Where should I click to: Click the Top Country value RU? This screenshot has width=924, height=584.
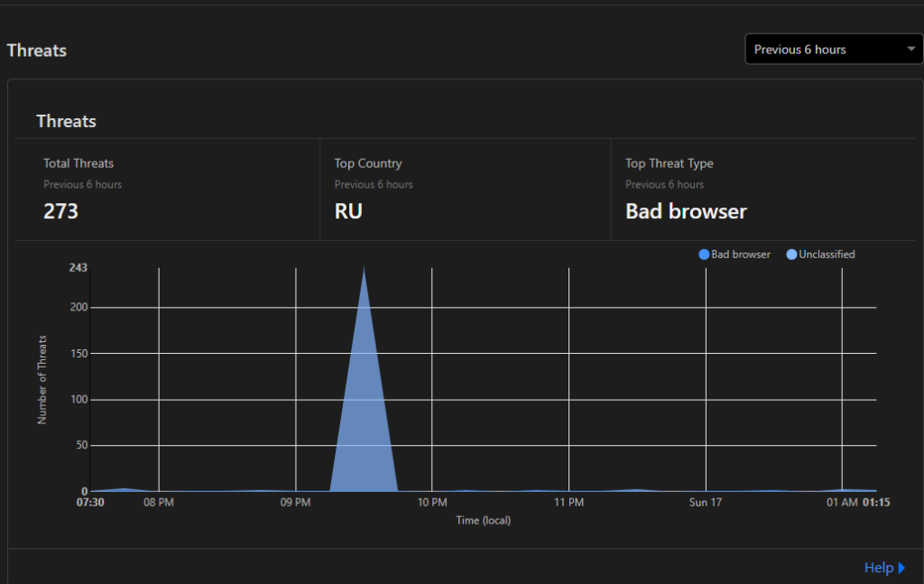point(348,212)
